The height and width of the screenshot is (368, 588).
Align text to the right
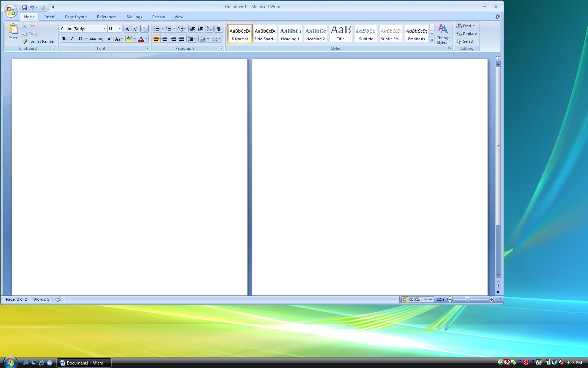[x=173, y=39]
